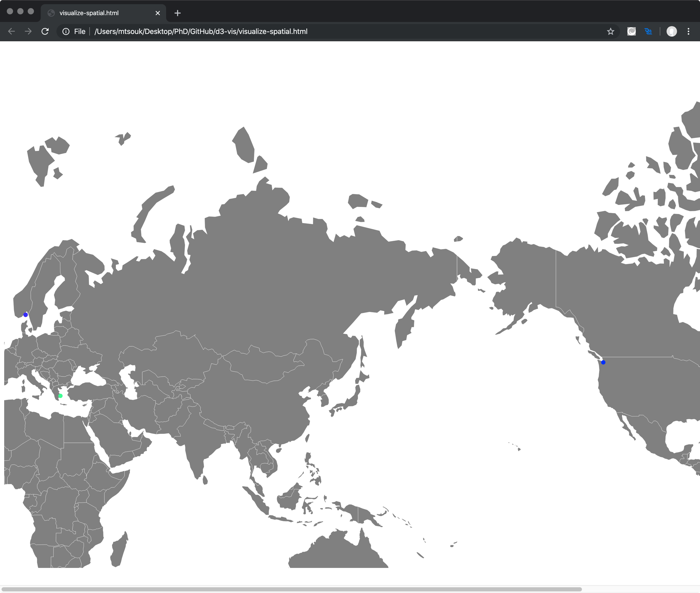
Task: Bookmark this page with the star icon
Action: [x=611, y=31]
